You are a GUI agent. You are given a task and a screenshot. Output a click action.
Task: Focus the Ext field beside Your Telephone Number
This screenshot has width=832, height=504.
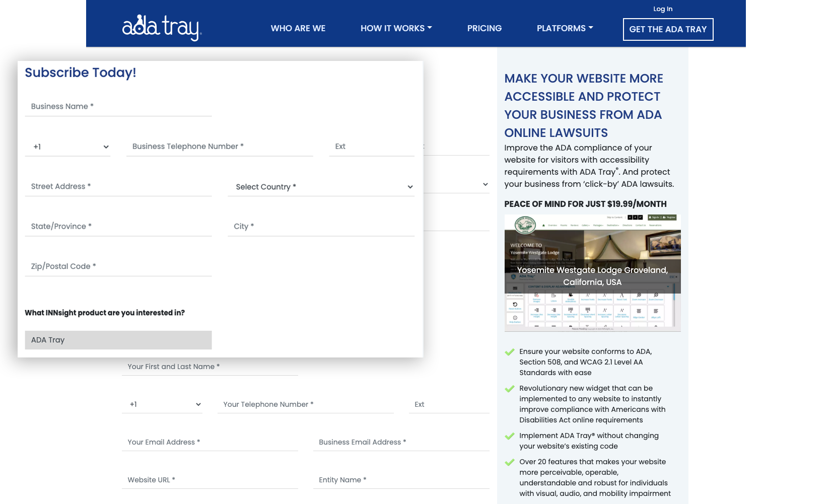pyautogui.click(x=449, y=404)
